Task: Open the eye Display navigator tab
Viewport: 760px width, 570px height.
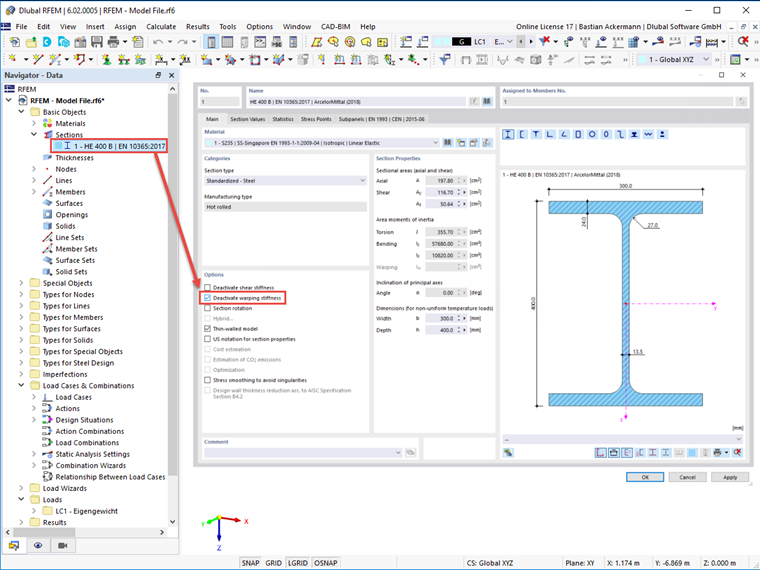Action: point(38,545)
